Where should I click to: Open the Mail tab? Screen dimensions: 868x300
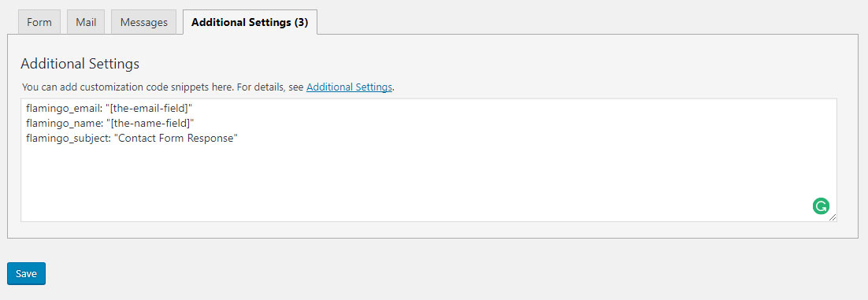pos(86,23)
